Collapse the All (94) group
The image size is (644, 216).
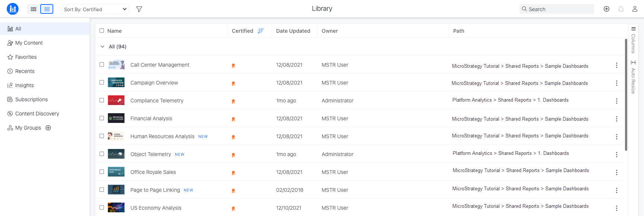click(x=102, y=47)
